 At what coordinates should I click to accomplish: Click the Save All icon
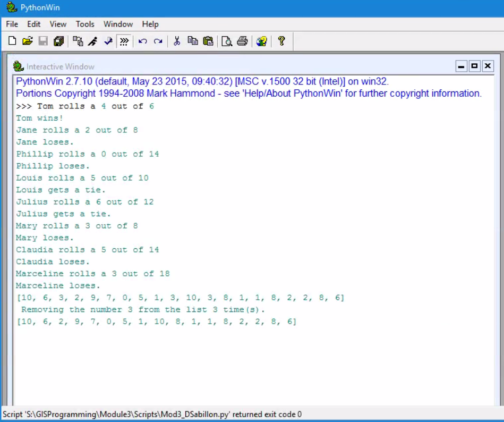point(58,41)
